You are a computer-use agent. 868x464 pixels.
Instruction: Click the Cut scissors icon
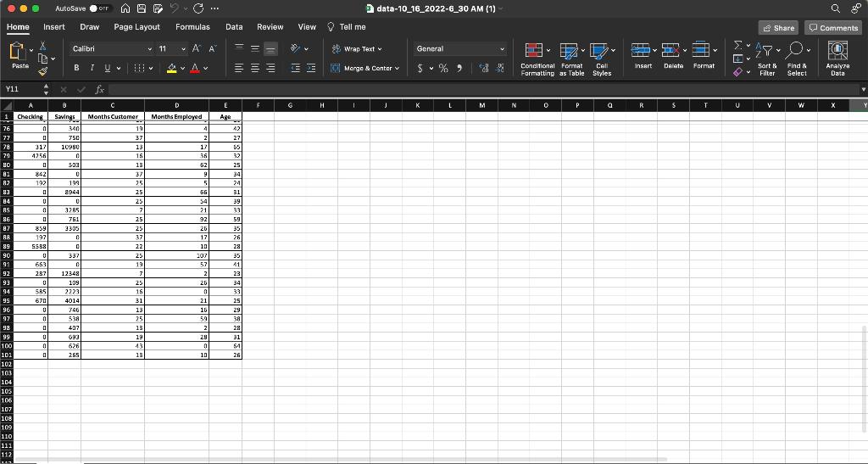pyautogui.click(x=42, y=46)
